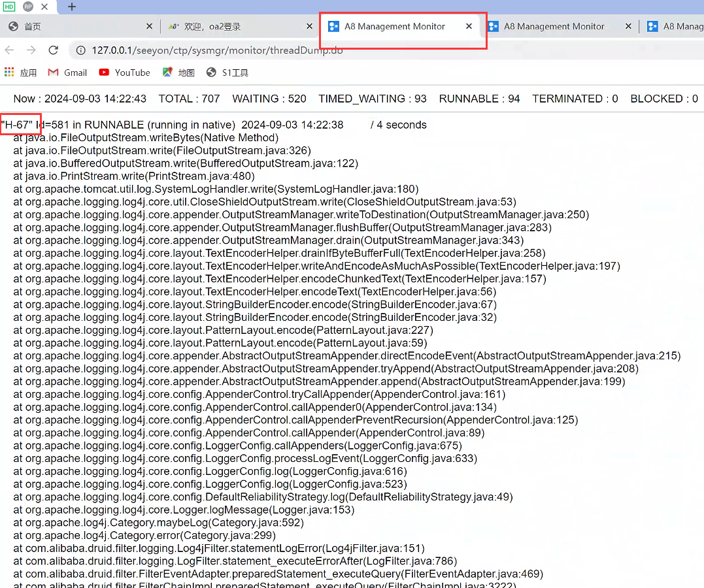Click FilterEventAdapter.preparedStatement_executeQuery line
This screenshot has width=704, height=588.
(x=278, y=574)
